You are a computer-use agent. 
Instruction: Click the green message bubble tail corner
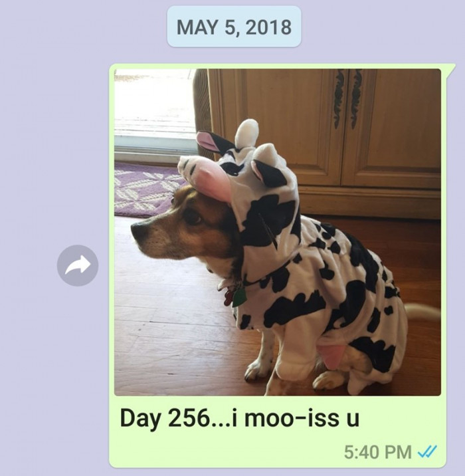tap(451, 68)
